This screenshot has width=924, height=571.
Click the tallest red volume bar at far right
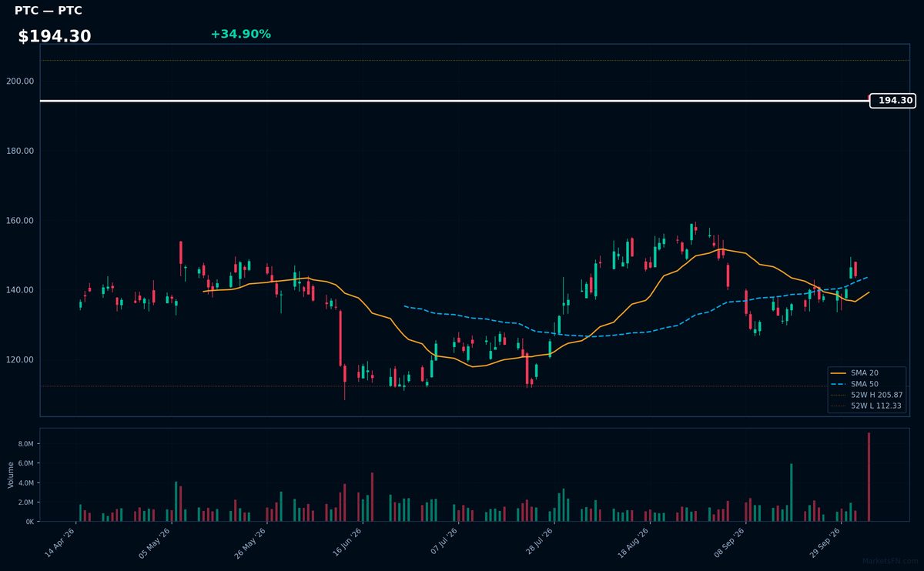869,477
